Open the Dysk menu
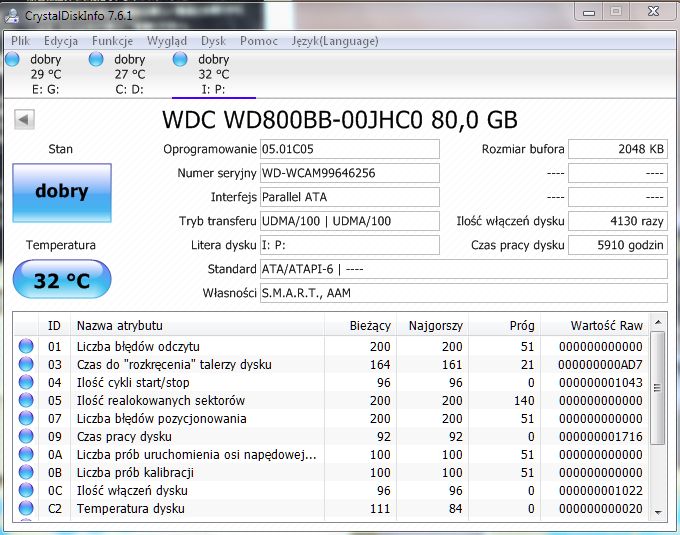The height and width of the screenshot is (535, 680). [x=213, y=41]
